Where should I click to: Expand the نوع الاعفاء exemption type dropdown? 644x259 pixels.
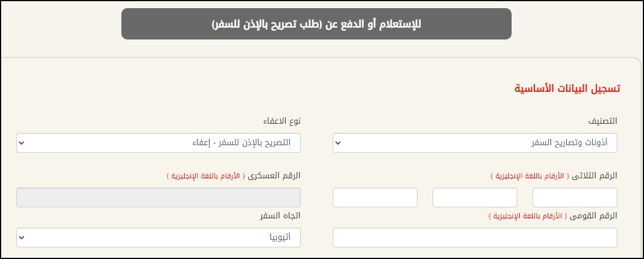[159, 143]
